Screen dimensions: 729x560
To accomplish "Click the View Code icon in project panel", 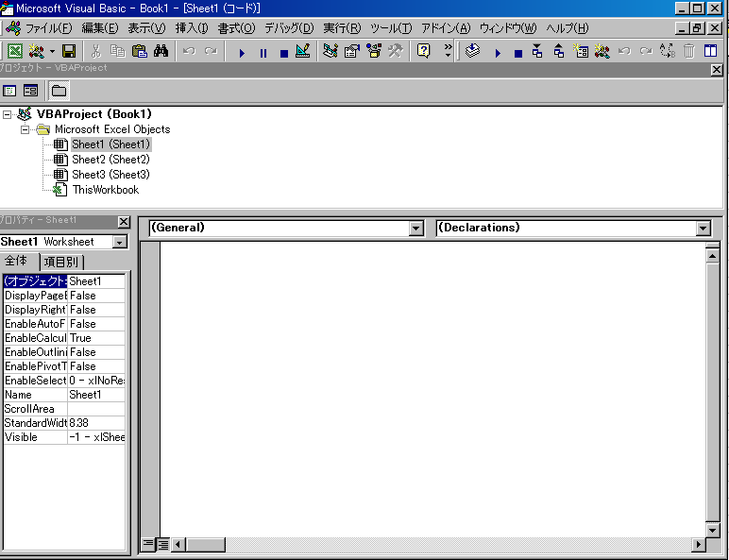I will [10, 91].
